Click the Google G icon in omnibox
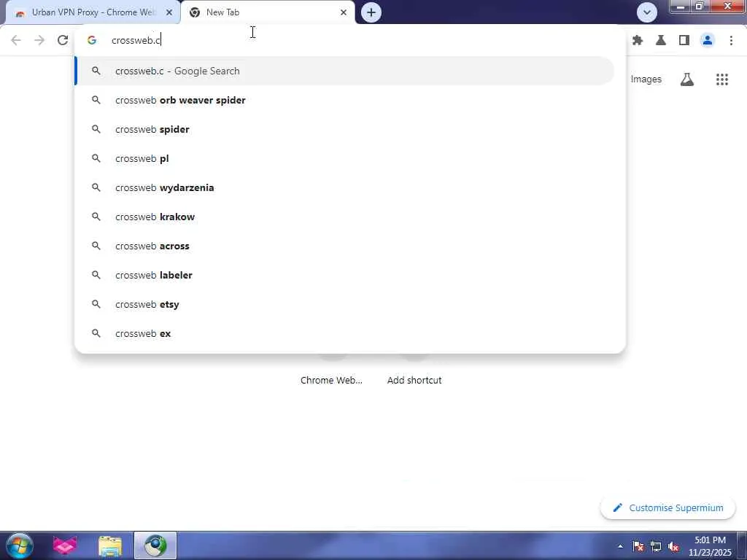The width and height of the screenshot is (747, 560). (x=92, y=41)
